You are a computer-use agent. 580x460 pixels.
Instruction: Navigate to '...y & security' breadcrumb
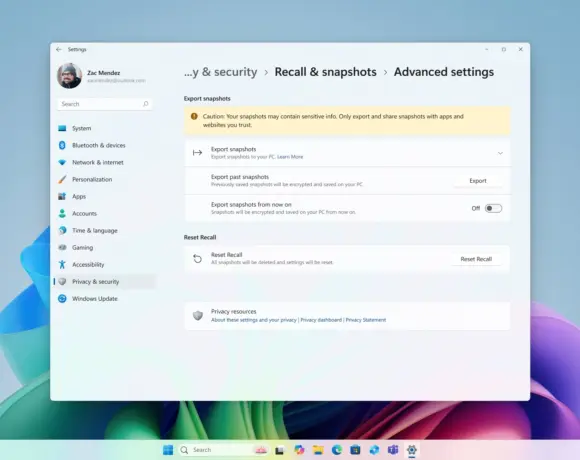click(x=220, y=72)
